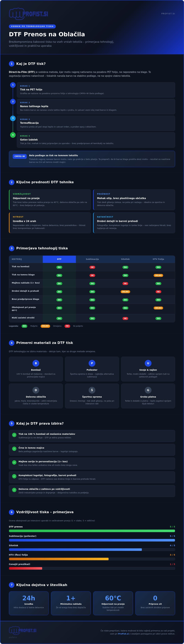Click the CMYK+W badge
Image resolution: width=184 pixels, height=644 pixels.
pos(20,156)
